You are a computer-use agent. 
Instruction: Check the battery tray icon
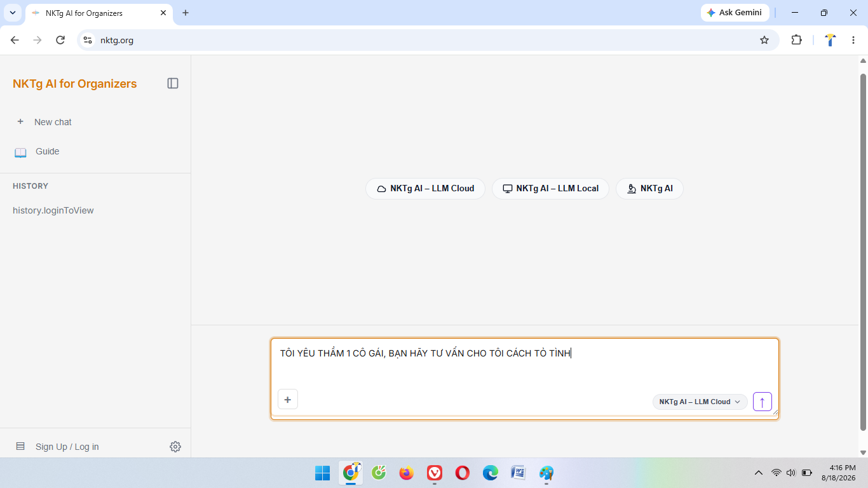[x=807, y=473]
